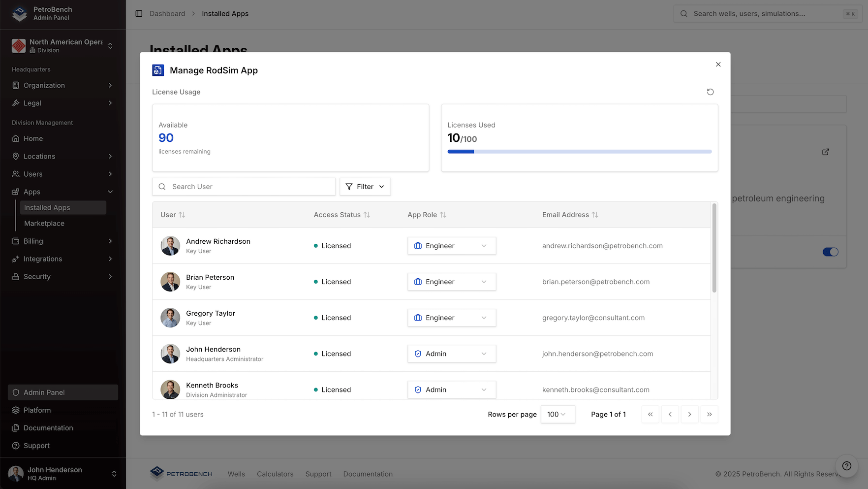
Task: Click the search magnifier in the top bar
Action: (683, 13)
